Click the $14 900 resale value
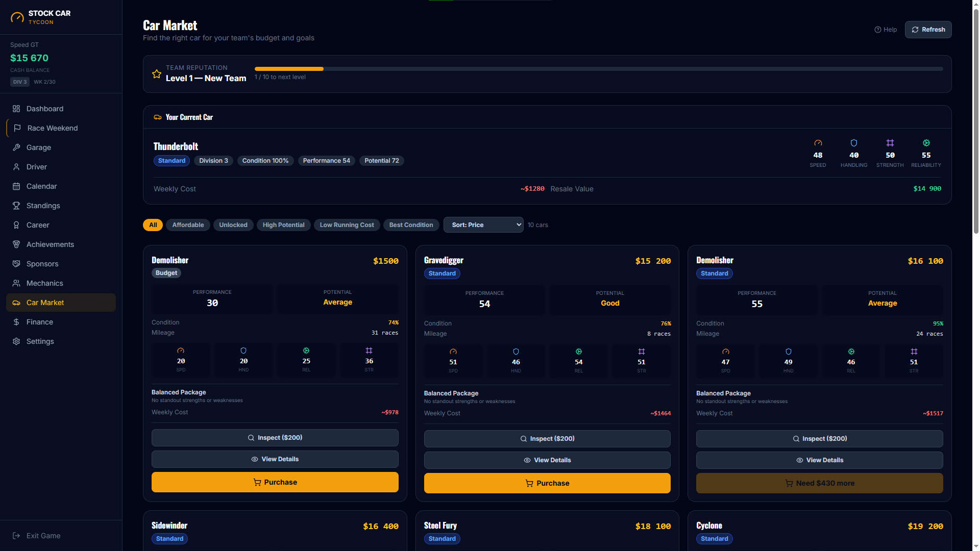This screenshot has width=980, height=551. point(927,189)
